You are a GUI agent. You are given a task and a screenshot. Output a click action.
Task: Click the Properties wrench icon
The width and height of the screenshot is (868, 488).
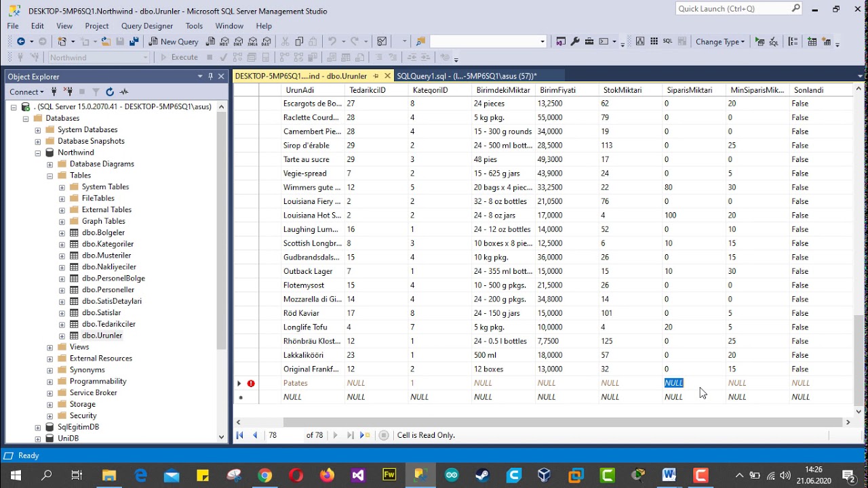pos(575,41)
